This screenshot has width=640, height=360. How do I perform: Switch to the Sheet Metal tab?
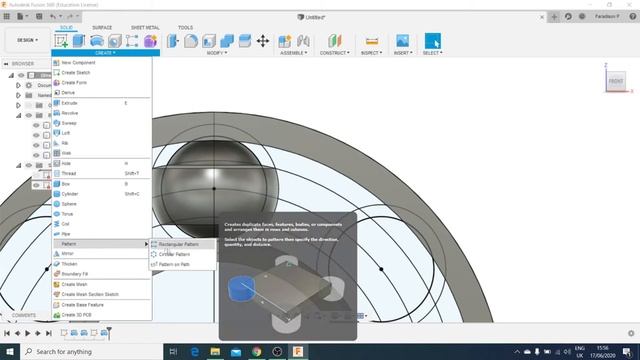point(145,27)
